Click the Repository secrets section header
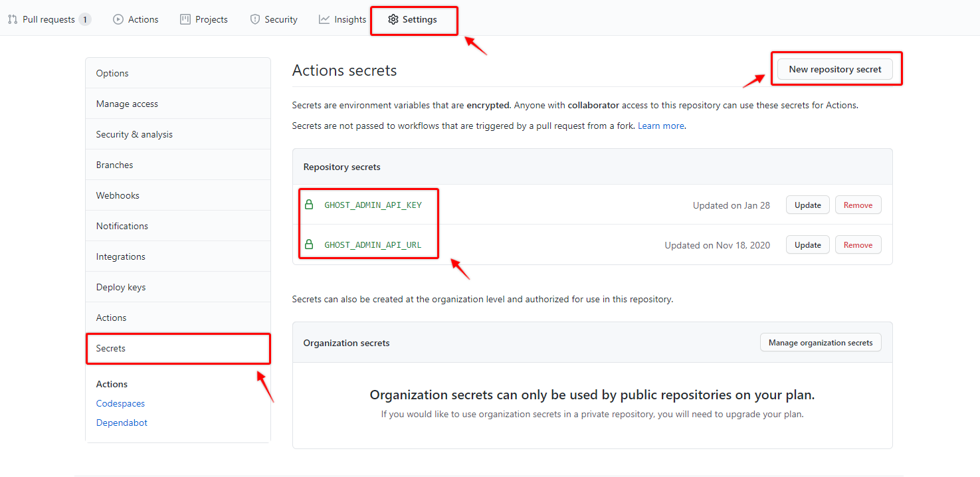Image resolution: width=980 pixels, height=477 pixels. tap(342, 167)
